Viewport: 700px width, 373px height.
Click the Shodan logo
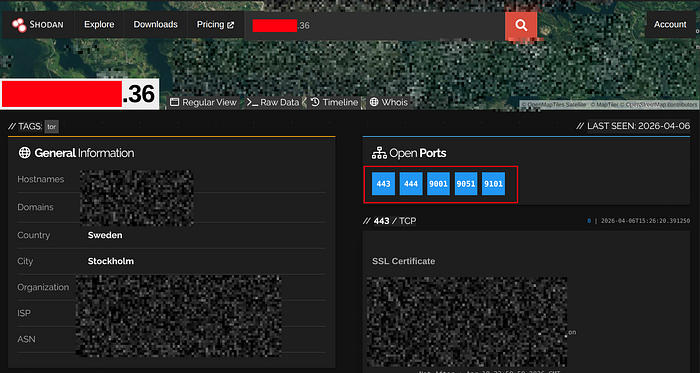38,25
